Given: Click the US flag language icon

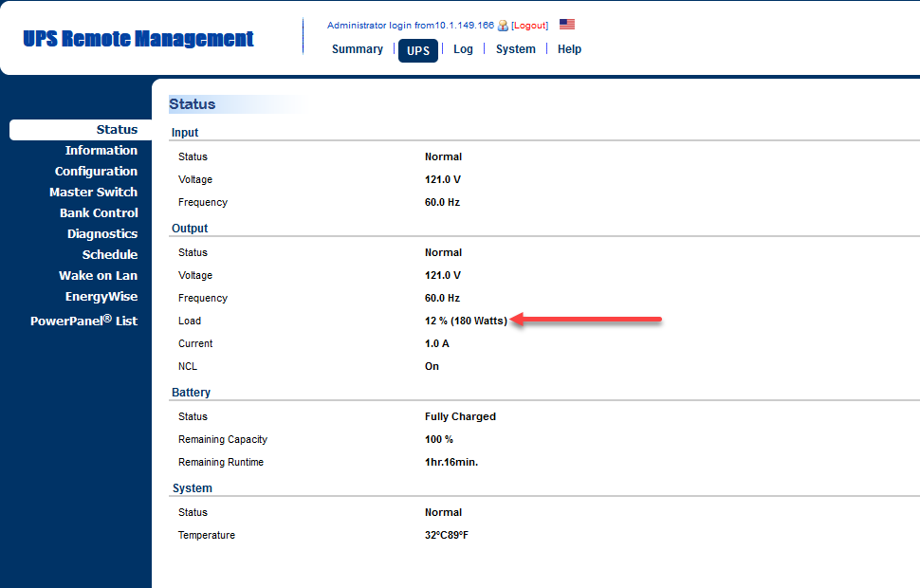Looking at the screenshot, I should tap(567, 24).
